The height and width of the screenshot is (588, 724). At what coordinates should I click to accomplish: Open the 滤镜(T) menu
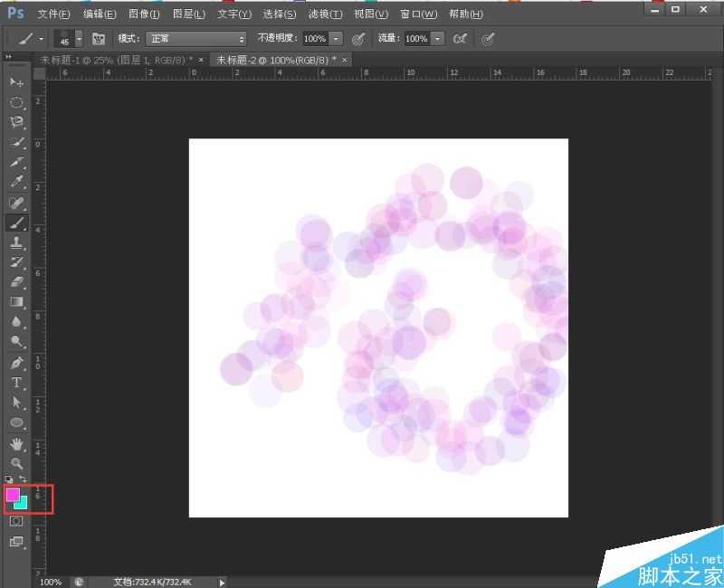(x=325, y=14)
